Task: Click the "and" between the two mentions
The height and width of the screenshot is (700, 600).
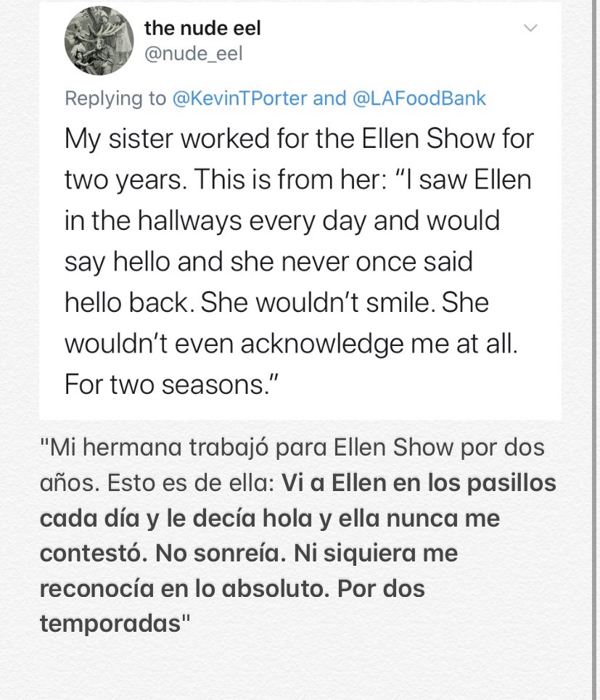Action: [329, 98]
